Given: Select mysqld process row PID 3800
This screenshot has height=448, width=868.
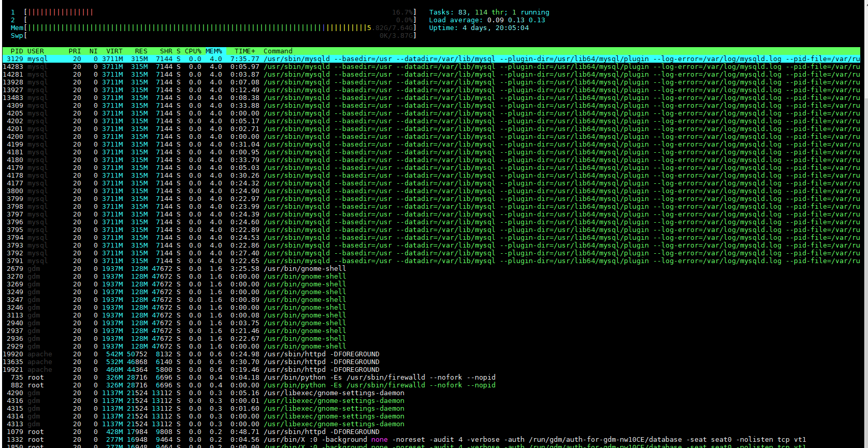Looking at the screenshot, I should pos(431,191).
